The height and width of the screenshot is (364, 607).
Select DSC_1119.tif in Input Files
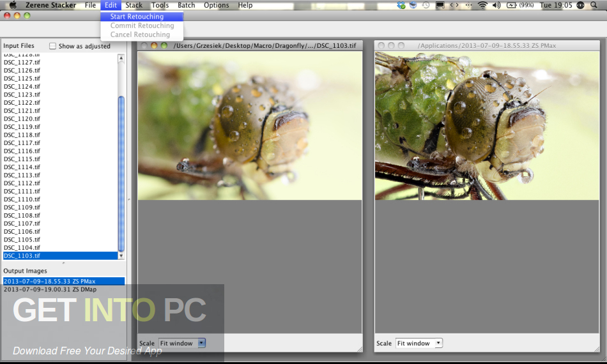[x=61, y=126]
